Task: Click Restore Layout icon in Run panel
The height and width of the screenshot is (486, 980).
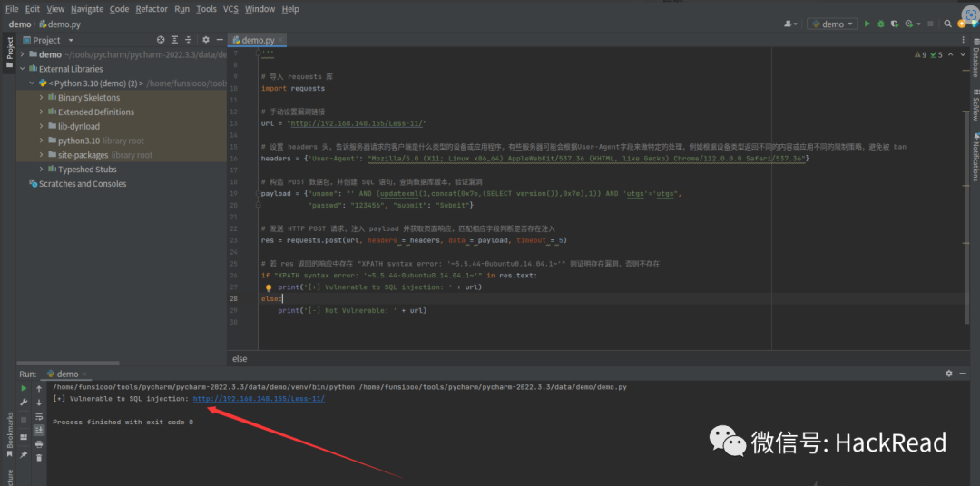Action: [24, 437]
